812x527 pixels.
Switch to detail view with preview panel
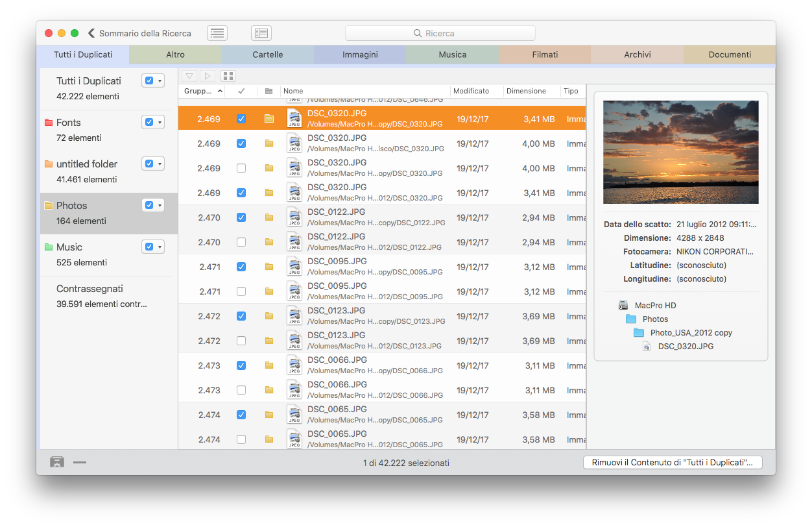click(261, 32)
